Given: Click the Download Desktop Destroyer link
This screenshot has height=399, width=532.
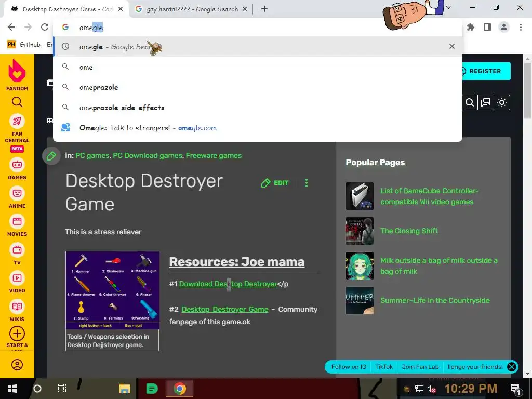Looking at the screenshot, I should pyautogui.click(x=228, y=284).
